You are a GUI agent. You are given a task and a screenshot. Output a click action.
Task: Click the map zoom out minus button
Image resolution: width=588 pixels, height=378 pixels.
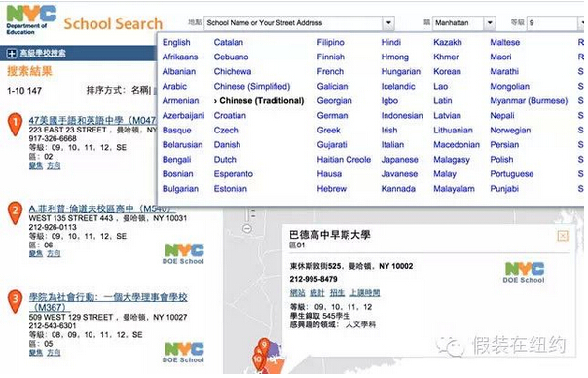[247, 228]
